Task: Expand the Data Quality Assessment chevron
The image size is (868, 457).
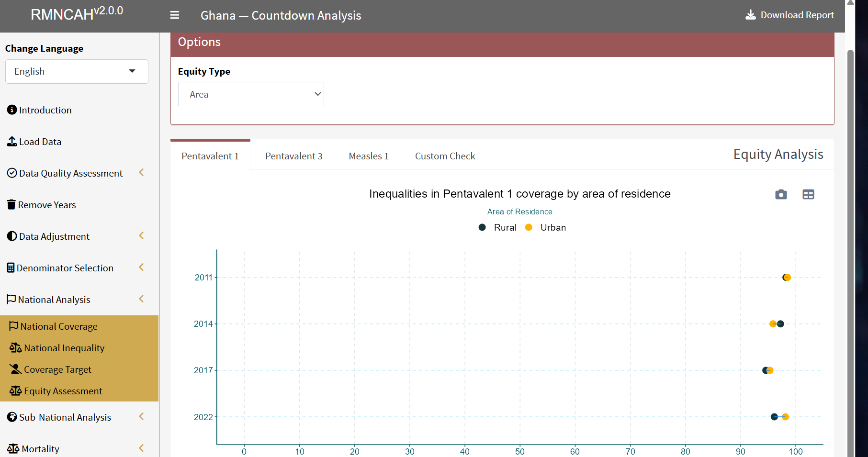Action: [x=141, y=173]
